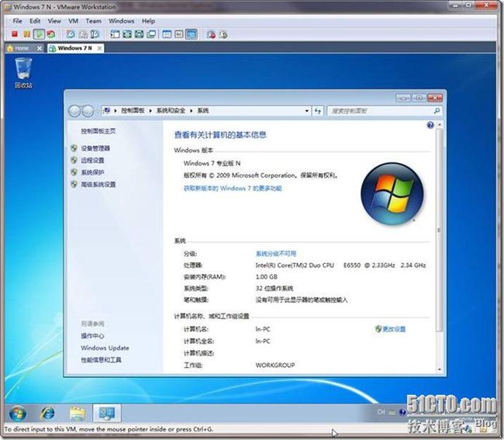
Task: Click the link about more Windows 7 features
Action: [x=233, y=188]
